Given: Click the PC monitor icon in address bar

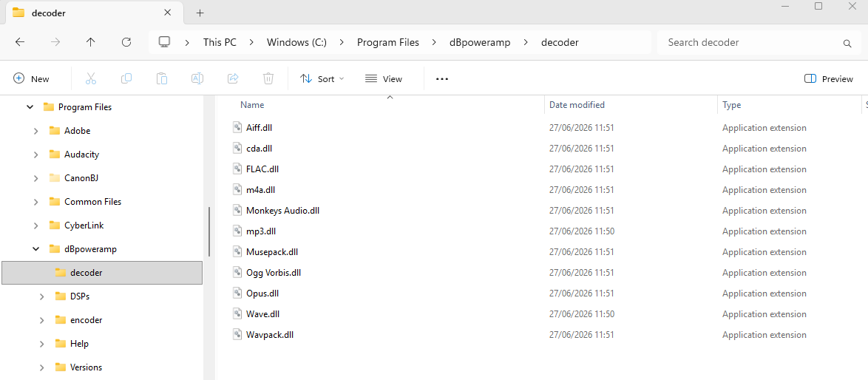Looking at the screenshot, I should tap(164, 42).
